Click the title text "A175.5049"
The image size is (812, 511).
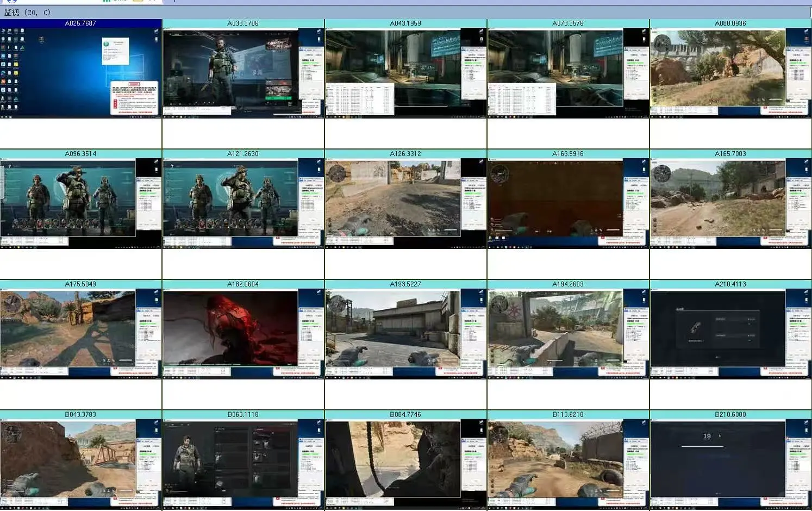pyautogui.click(x=80, y=284)
